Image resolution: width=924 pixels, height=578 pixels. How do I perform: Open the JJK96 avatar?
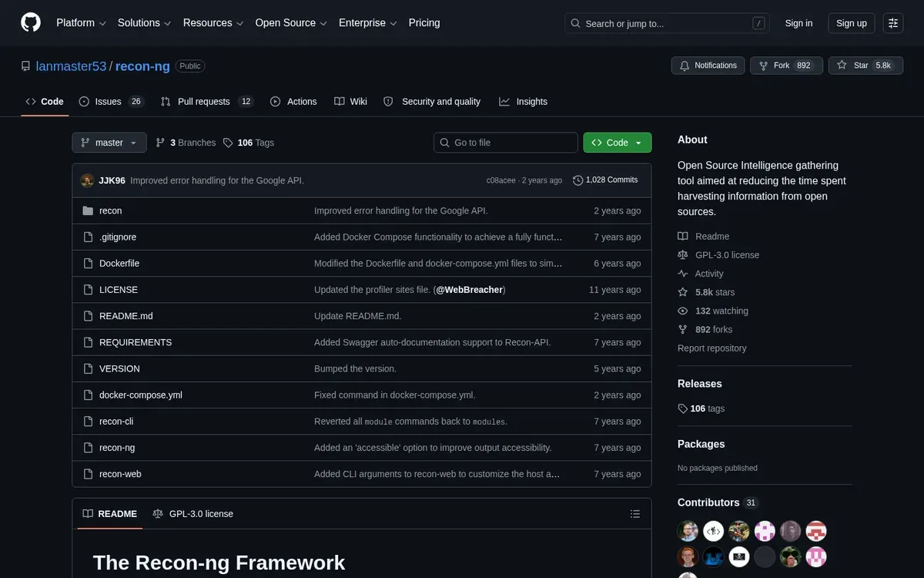point(88,180)
